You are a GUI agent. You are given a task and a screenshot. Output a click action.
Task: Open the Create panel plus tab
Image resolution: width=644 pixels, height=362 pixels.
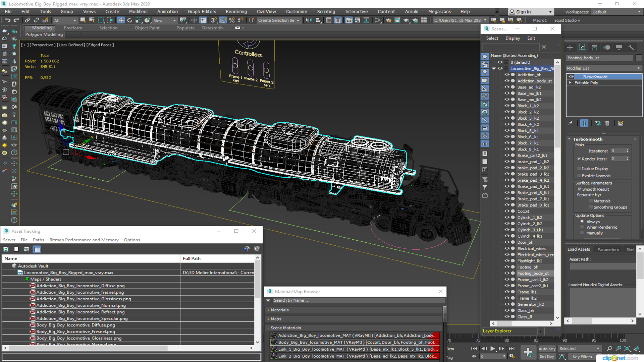tap(570, 48)
